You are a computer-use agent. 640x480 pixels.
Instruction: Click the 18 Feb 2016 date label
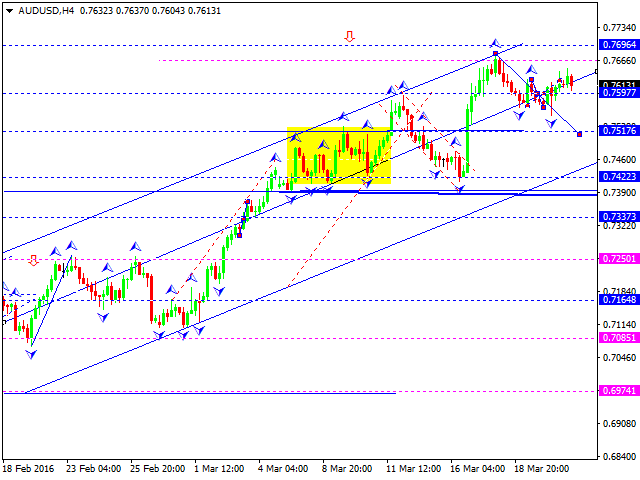point(29,469)
